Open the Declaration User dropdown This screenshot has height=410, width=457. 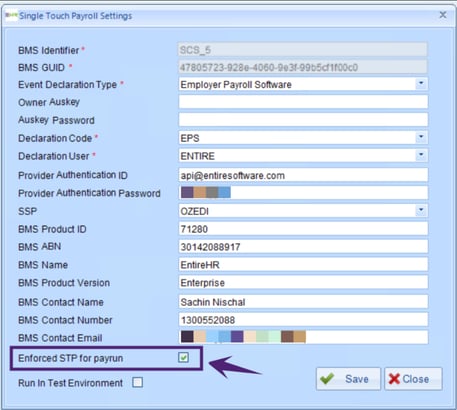[x=421, y=155]
